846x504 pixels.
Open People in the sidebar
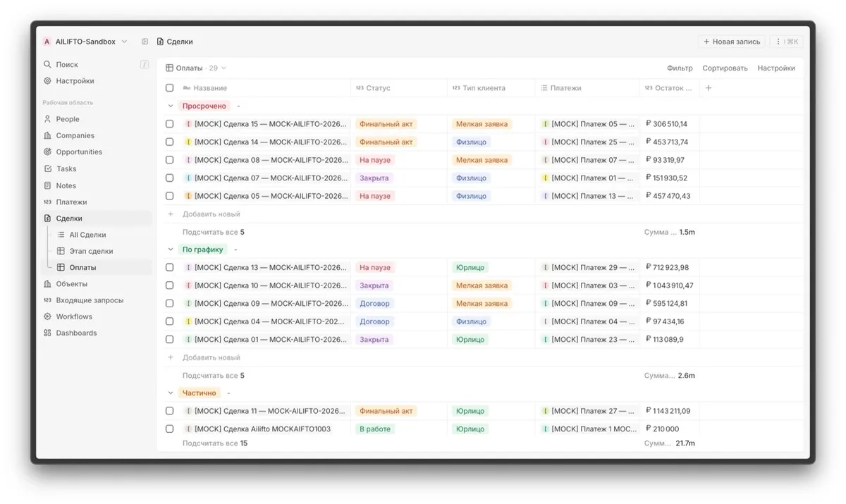68,119
